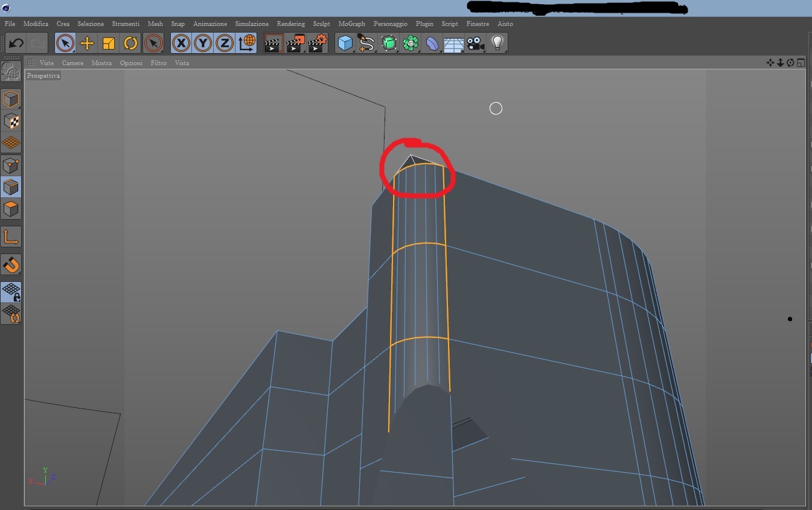Open the Render Settings clapperboard icon
This screenshot has height=510, width=812.
click(x=317, y=43)
